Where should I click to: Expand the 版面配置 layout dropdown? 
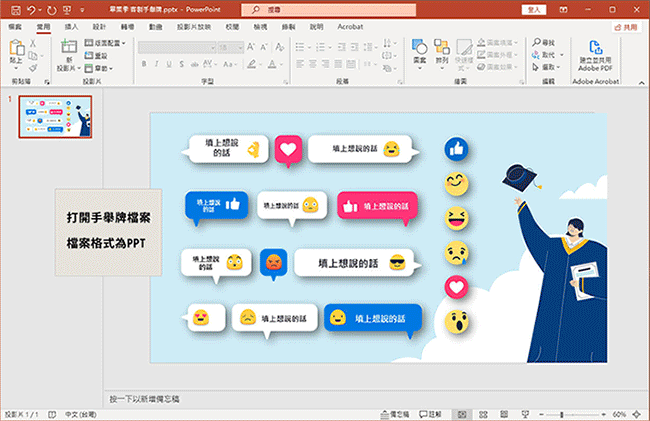pyautogui.click(x=106, y=44)
